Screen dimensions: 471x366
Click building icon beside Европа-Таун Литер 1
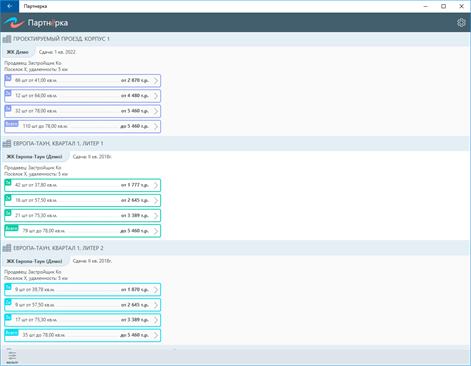coord(7,144)
